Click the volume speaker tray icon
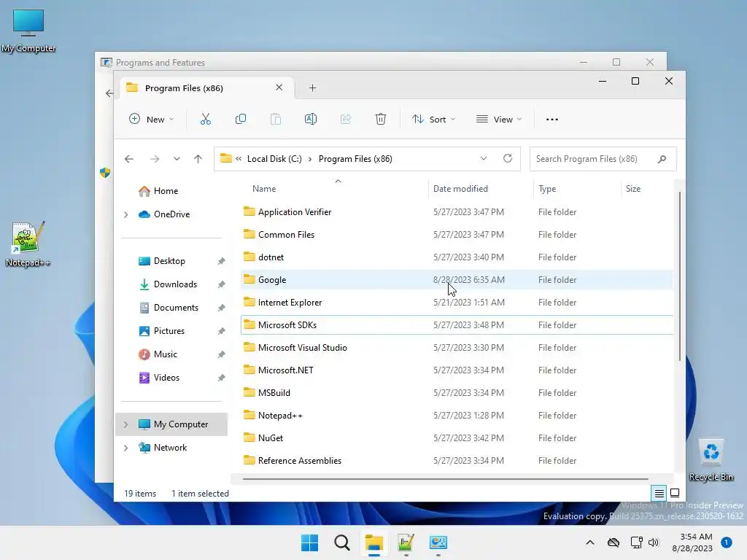Screen dimensions: 747x560 click(x=654, y=542)
